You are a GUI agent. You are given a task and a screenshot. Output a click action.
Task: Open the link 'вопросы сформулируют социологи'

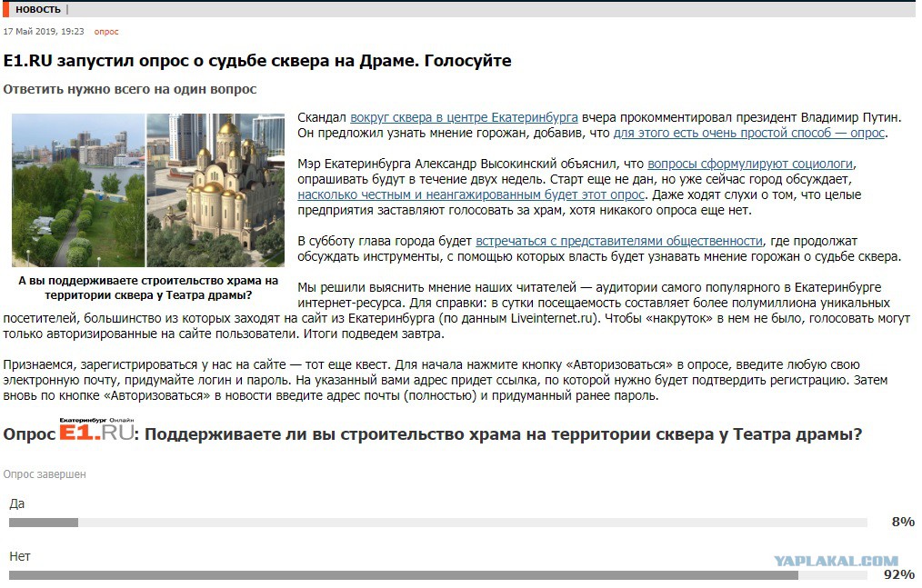tap(751, 164)
